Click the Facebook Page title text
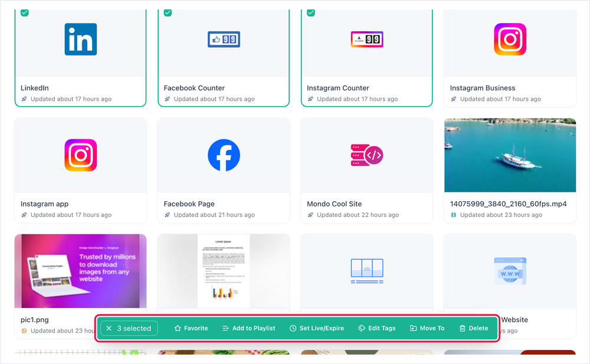 click(x=189, y=204)
